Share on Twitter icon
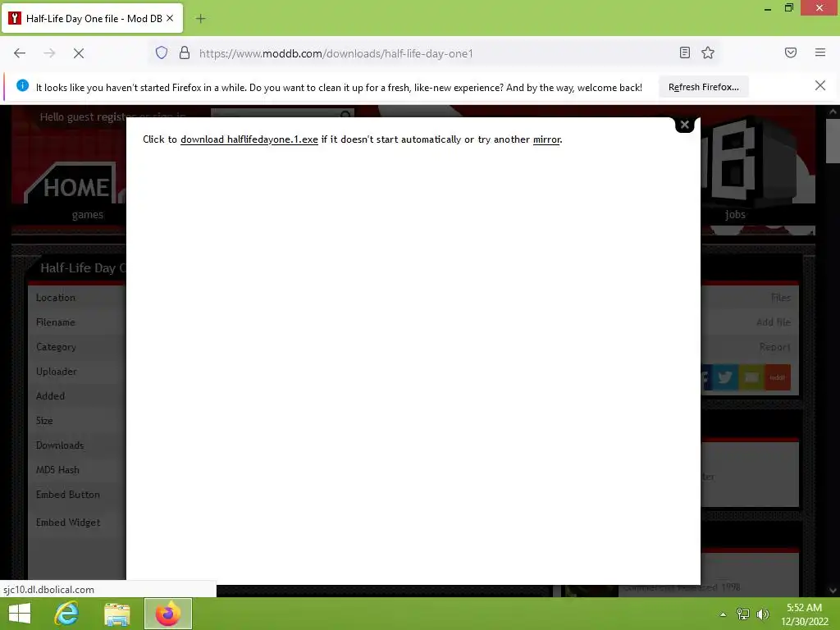Screen dimensions: 840x630 [x=725, y=377]
